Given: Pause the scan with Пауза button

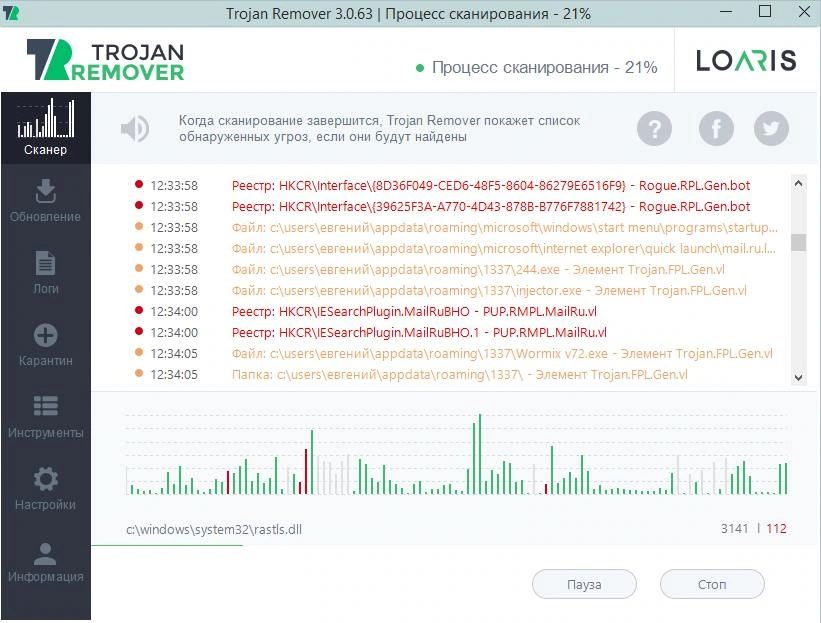Looking at the screenshot, I should (584, 584).
